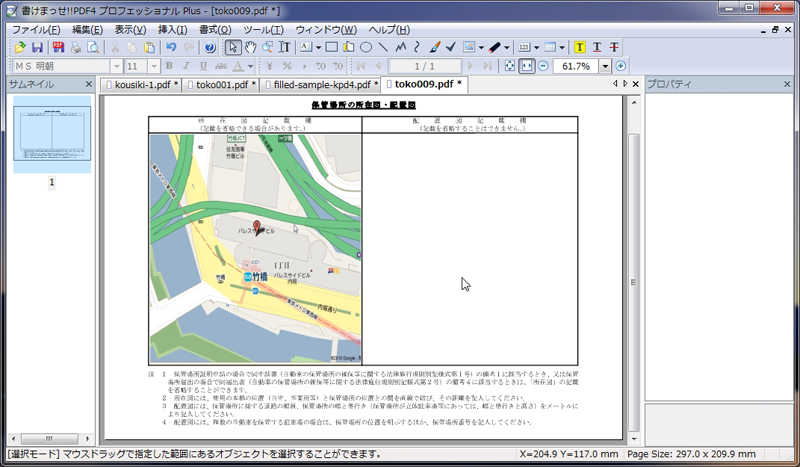
Task: Choose the freehand Curve tool
Action: pos(417,47)
